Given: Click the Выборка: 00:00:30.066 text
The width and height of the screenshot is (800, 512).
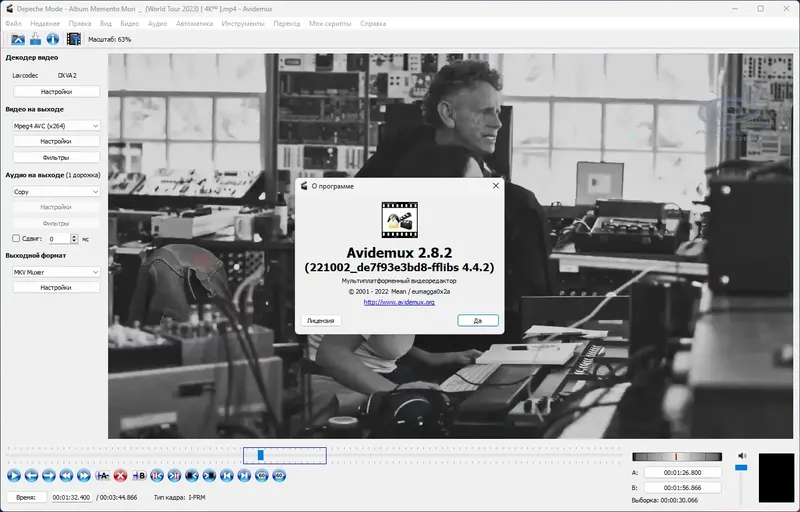Looking at the screenshot, I should (x=664, y=500).
